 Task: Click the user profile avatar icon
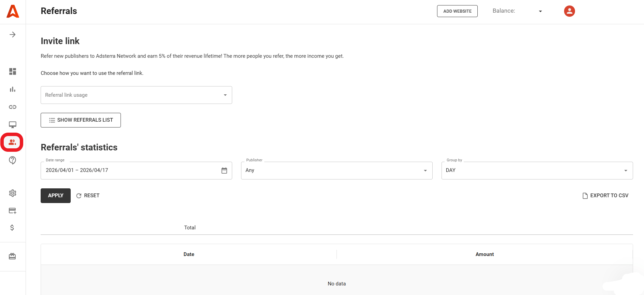click(x=569, y=11)
